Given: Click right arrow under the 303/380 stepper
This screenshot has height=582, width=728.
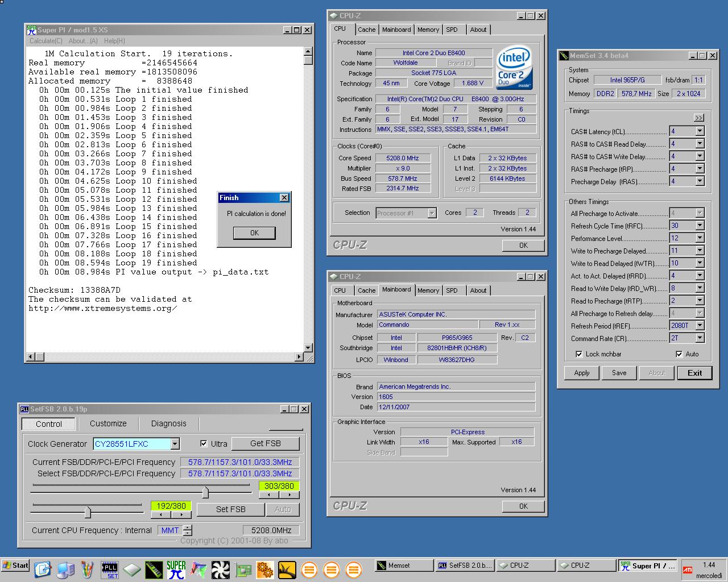Looking at the screenshot, I should (x=289, y=495).
